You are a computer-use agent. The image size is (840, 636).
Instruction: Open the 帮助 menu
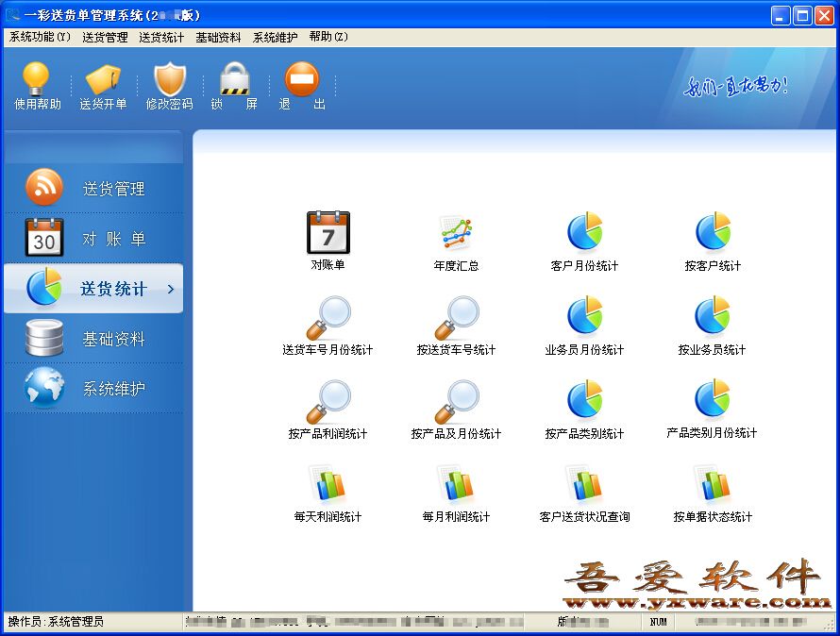pyautogui.click(x=328, y=38)
